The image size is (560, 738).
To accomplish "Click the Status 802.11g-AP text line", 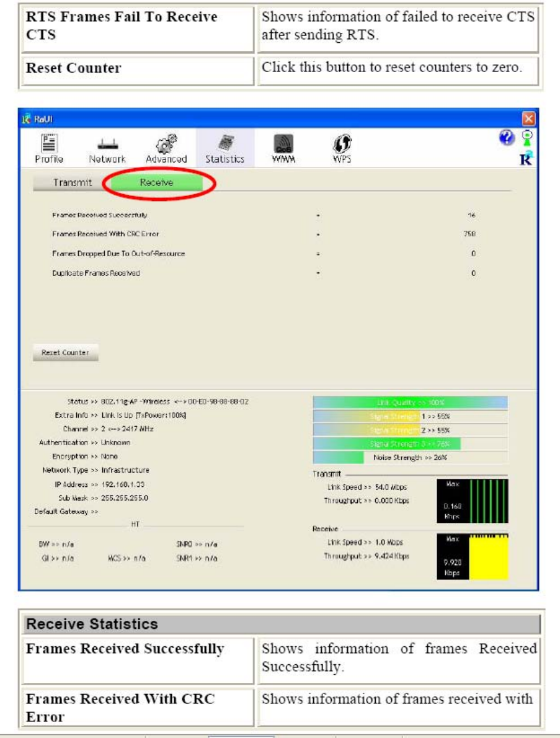I will click(158, 401).
